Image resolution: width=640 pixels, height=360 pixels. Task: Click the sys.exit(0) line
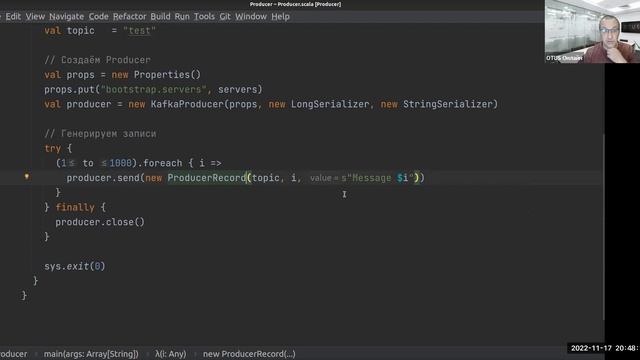[75, 266]
